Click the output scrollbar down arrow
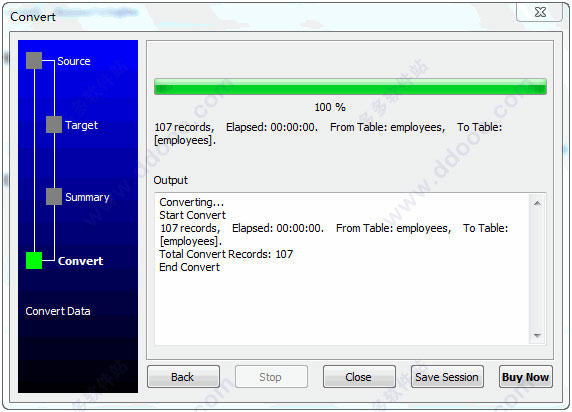Viewport: 572px width, 412px height. (x=537, y=335)
